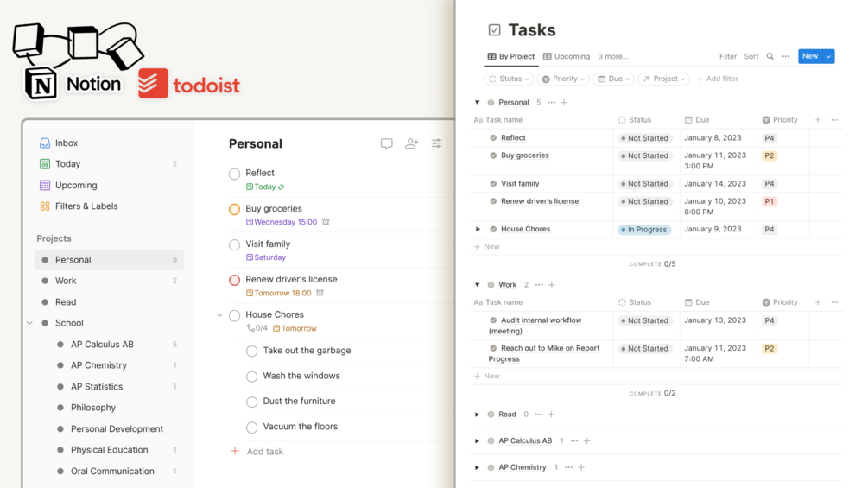Screen dimensions: 868x488
Task: Click the Filter button in Notion
Action: pos(728,56)
